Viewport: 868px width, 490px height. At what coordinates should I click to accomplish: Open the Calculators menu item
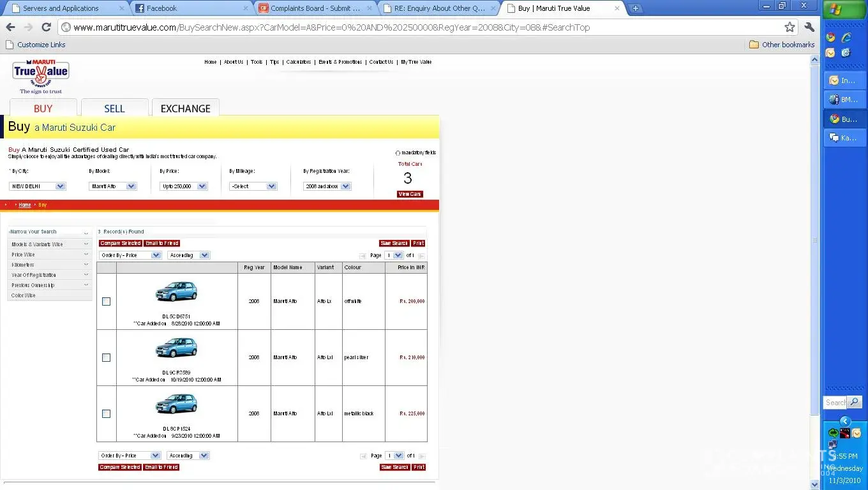click(299, 62)
